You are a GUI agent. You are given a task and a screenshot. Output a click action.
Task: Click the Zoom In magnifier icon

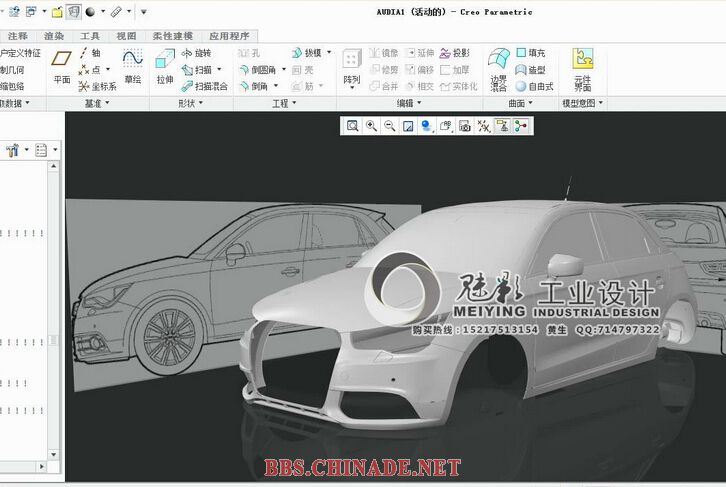click(371, 126)
